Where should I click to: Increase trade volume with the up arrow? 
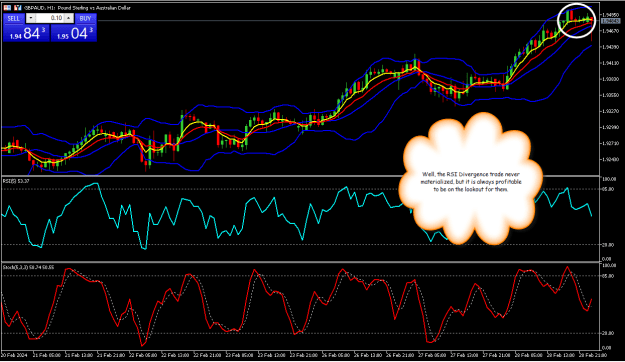tap(69, 18)
